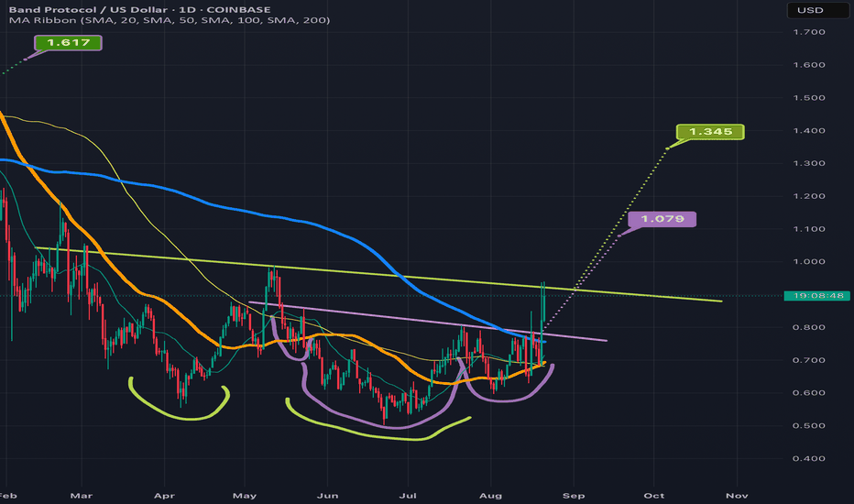
Task: Click the 0.700 price axis value
Action: [x=809, y=360]
